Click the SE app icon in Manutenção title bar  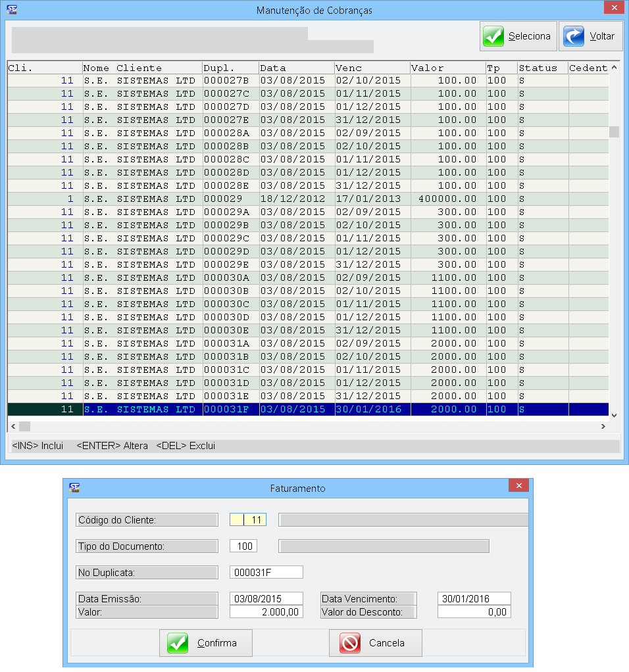[x=11, y=10]
